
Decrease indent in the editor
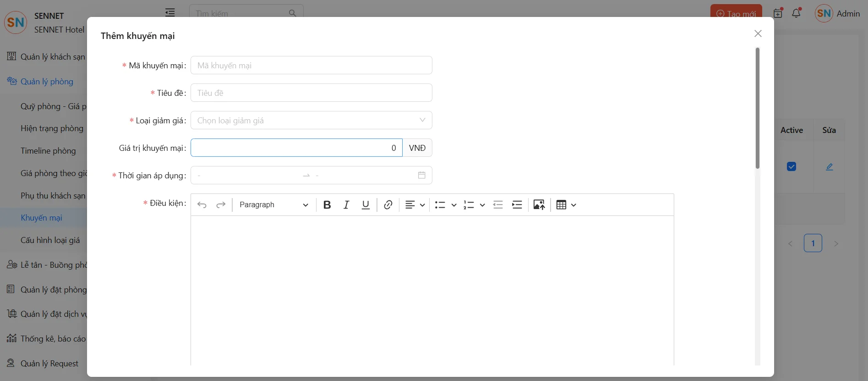click(498, 205)
